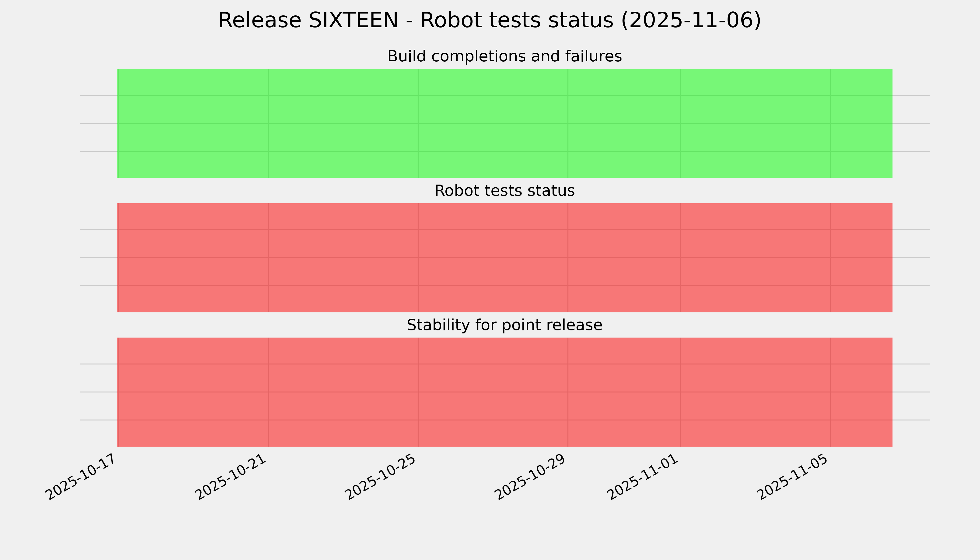Select the 2025-10-17 date axis label
The height and width of the screenshot is (560, 980).
click(x=81, y=478)
